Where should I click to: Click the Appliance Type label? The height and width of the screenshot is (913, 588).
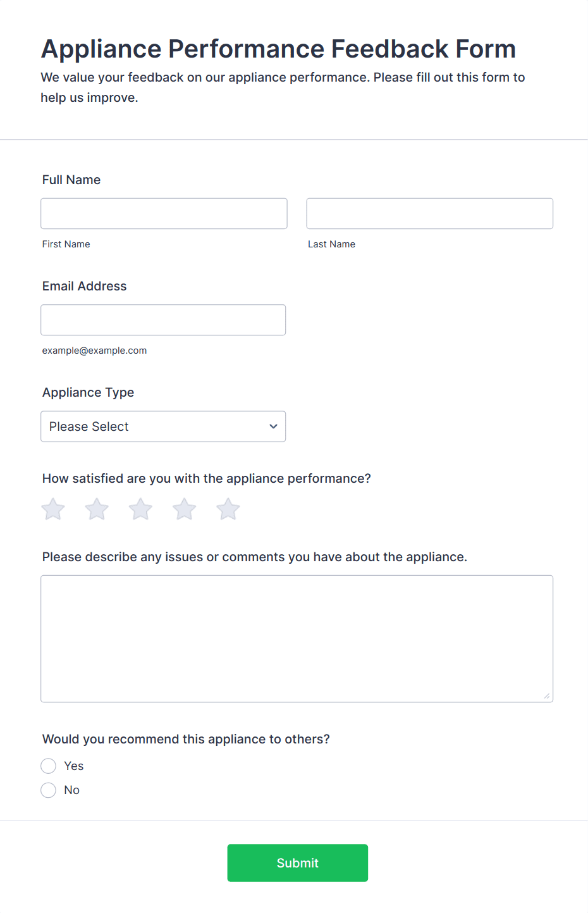click(89, 392)
